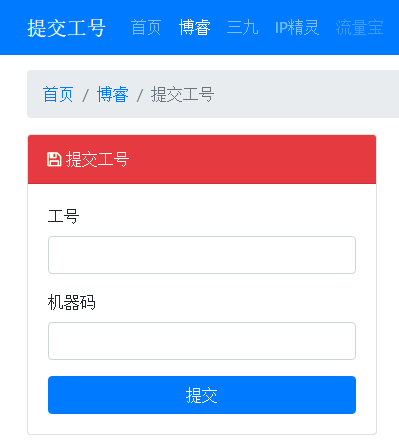Focus the 机器码 input field
Image resolution: width=399 pixels, height=441 pixels.
click(202, 341)
